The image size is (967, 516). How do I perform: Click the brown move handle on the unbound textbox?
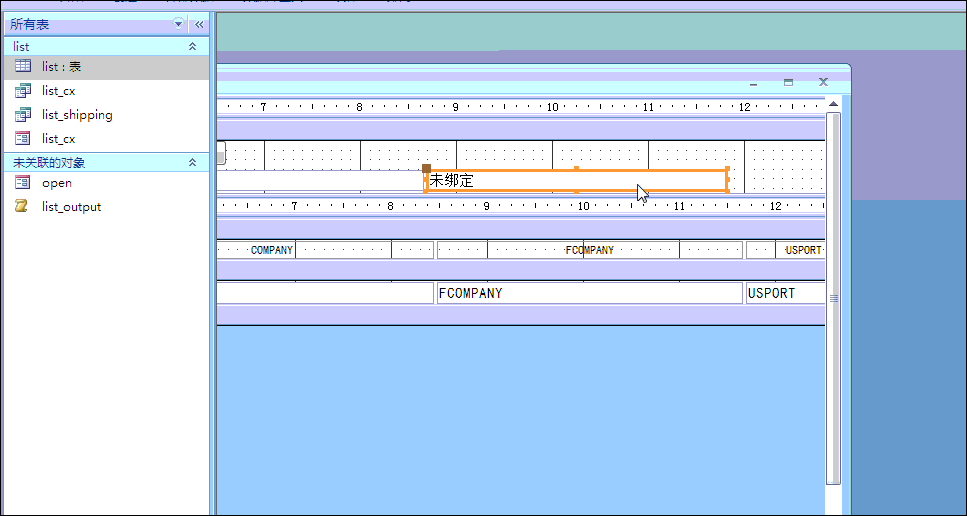pyautogui.click(x=426, y=169)
